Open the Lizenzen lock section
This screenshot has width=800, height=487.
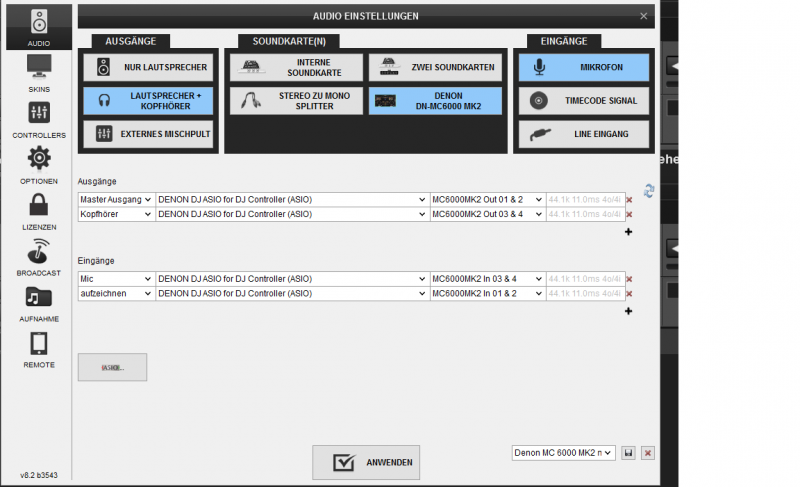39,210
